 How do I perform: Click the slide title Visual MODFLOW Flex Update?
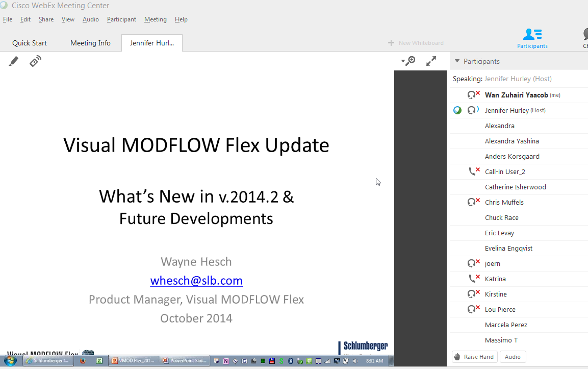point(196,145)
